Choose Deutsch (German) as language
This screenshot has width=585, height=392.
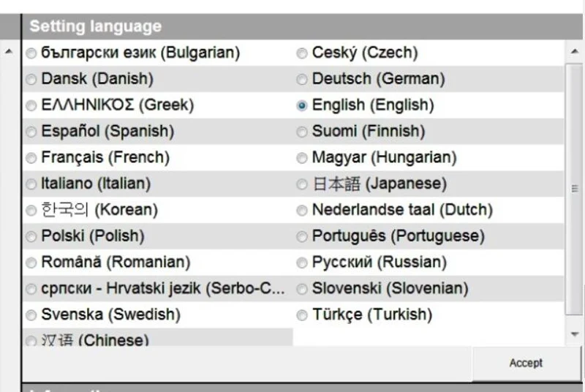(x=302, y=80)
